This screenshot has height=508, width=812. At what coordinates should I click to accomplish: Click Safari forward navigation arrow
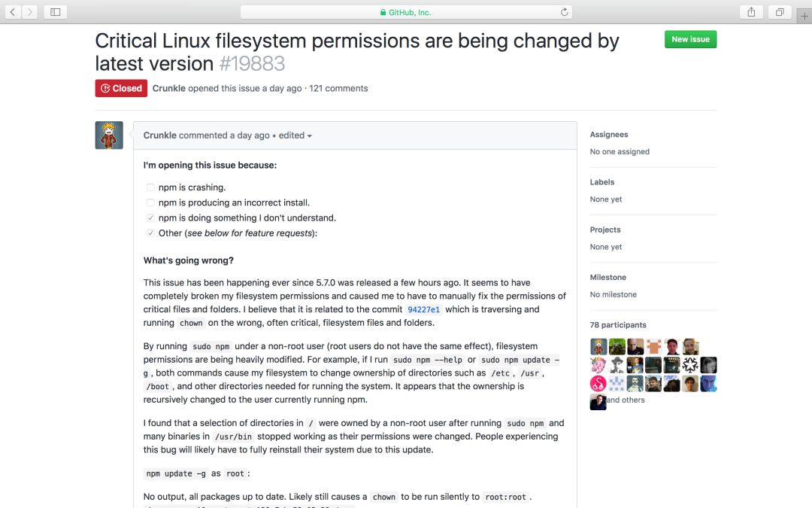[29, 12]
